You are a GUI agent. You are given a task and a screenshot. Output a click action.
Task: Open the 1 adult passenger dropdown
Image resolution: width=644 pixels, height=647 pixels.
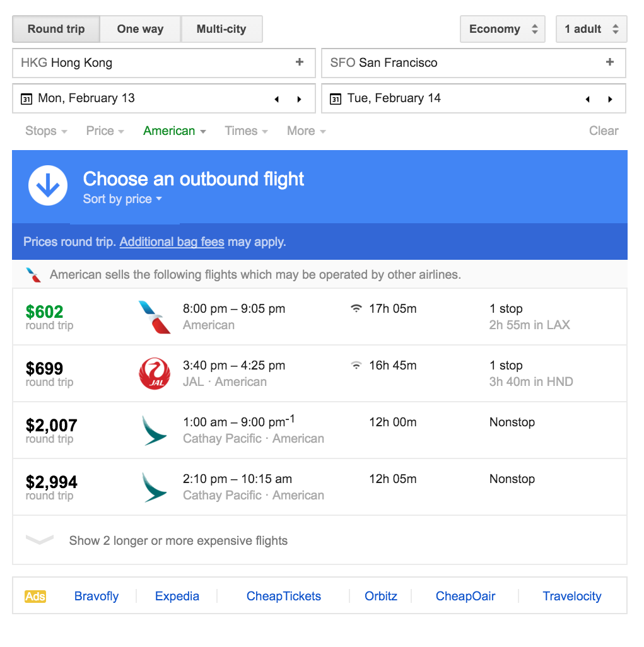590,28
